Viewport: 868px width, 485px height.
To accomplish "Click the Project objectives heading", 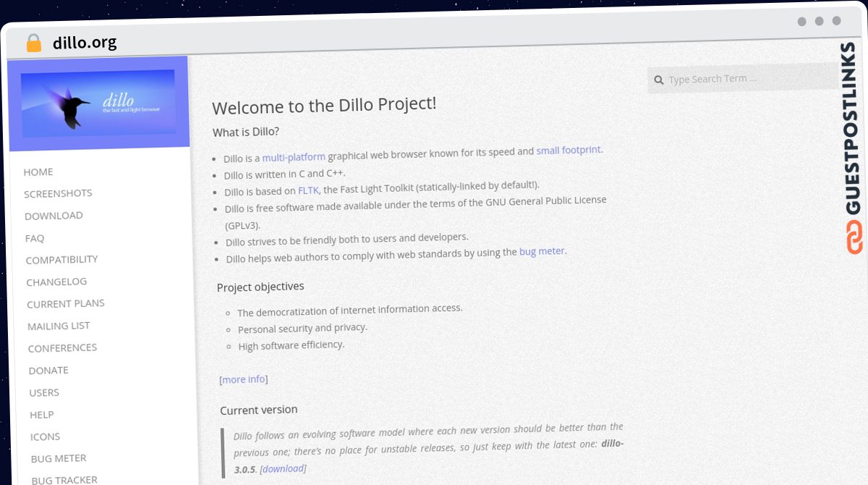I will [260, 287].
